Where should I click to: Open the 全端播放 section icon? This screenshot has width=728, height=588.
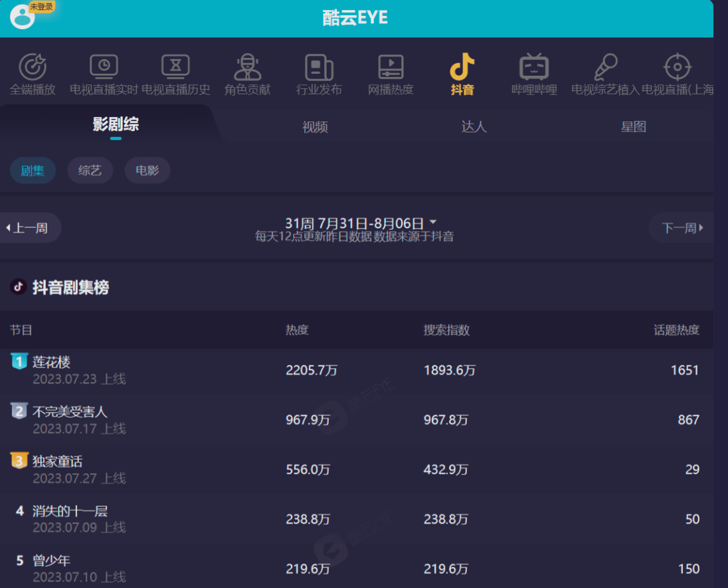[x=33, y=67]
